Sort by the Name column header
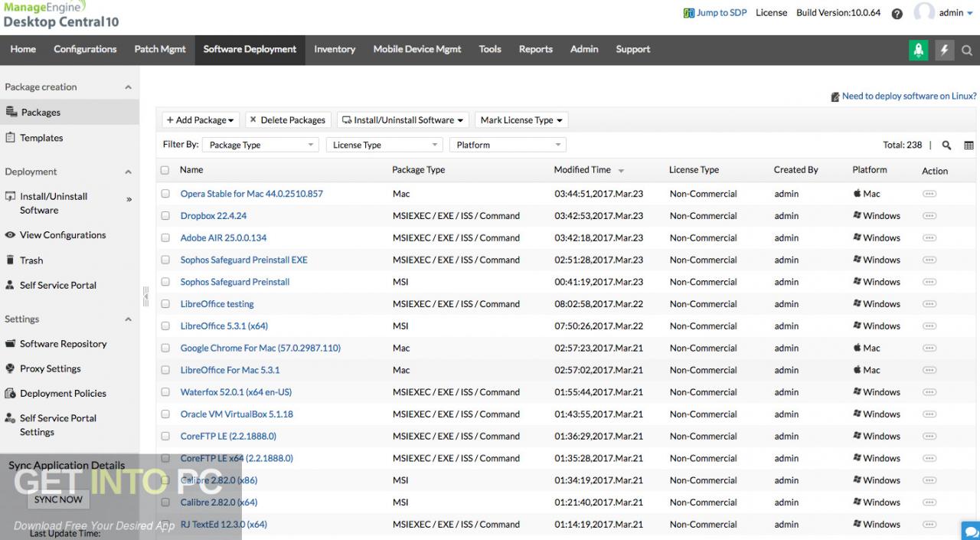 click(191, 170)
